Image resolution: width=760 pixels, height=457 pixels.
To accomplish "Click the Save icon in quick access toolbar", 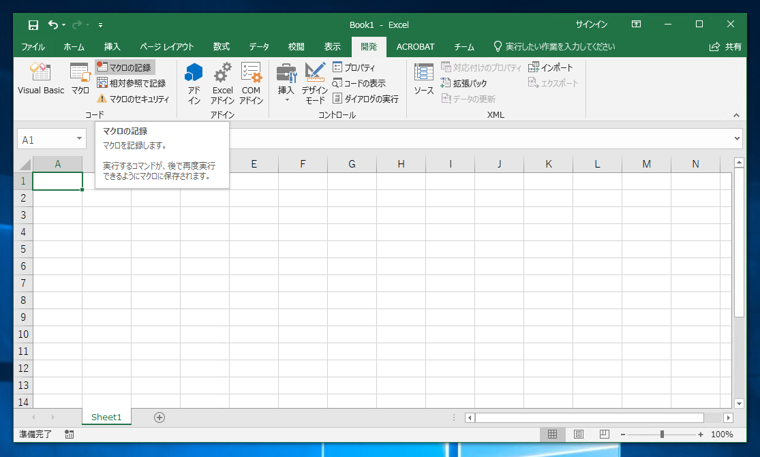I will point(33,25).
